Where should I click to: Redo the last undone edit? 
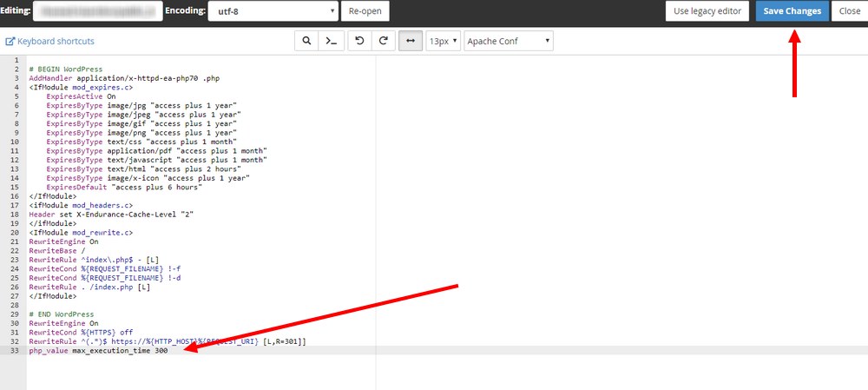point(382,41)
